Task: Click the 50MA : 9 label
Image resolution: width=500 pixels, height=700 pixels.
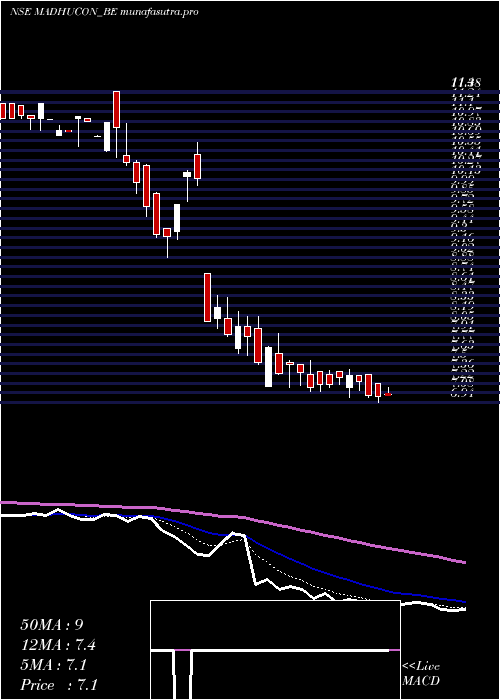Action: [x=52, y=625]
